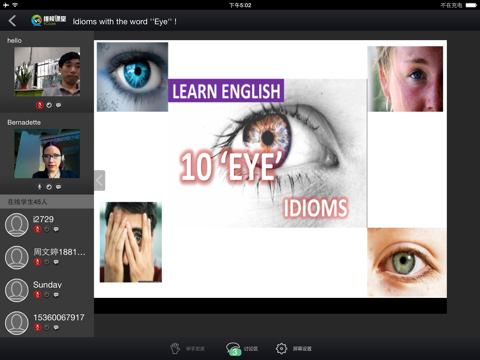Collapse the sidebar with the left-arrow handle

[x=99, y=180]
